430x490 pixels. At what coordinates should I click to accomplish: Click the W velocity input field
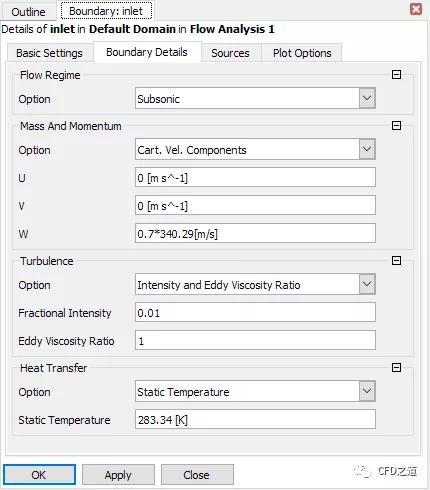click(x=255, y=233)
